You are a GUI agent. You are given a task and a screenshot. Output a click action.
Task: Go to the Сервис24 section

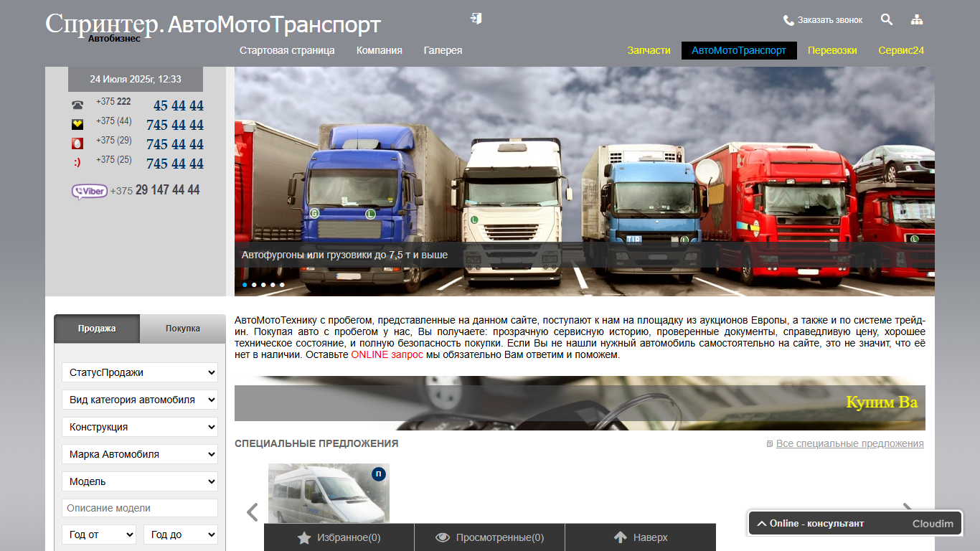901,50
